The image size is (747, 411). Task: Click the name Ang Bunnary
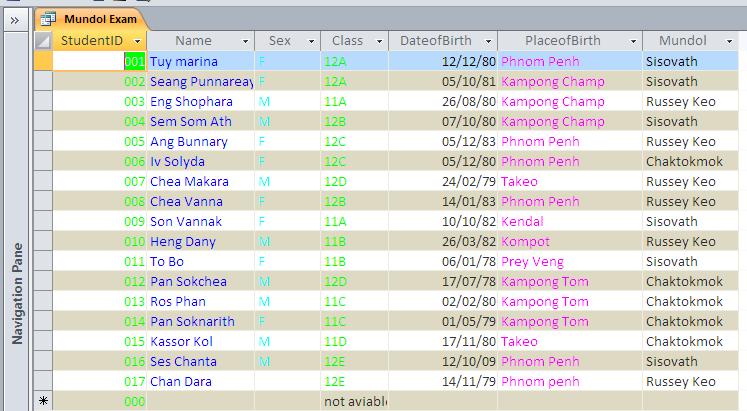(x=189, y=142)
